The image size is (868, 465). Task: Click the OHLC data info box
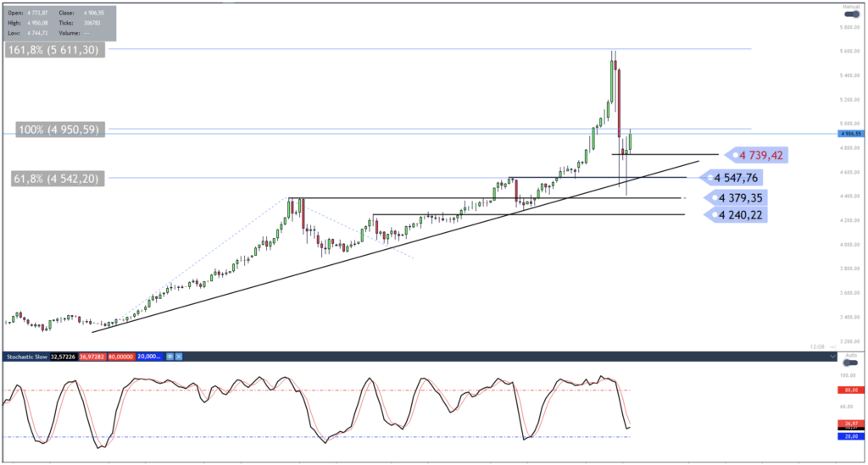click(x=59, y=24)
